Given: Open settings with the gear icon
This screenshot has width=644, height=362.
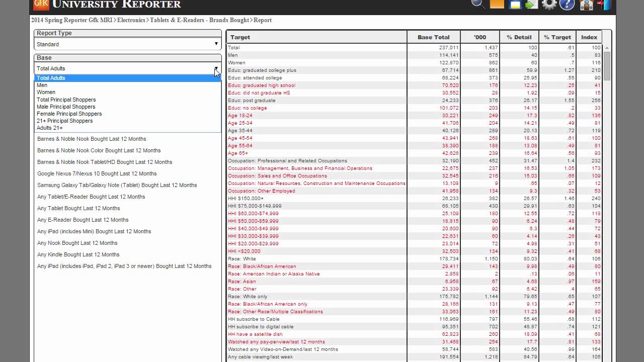Looking at the screenshot, I should point(549,4).
